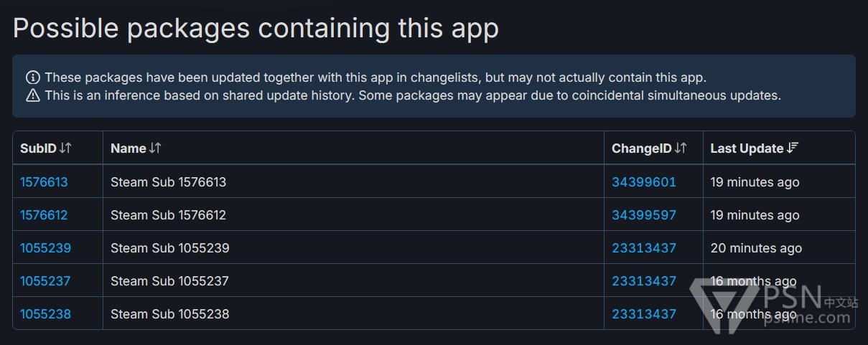Open ChangeID 23313437 for Sub 1055239
Viewport: 868px width, 345px height.
point(644,248)
